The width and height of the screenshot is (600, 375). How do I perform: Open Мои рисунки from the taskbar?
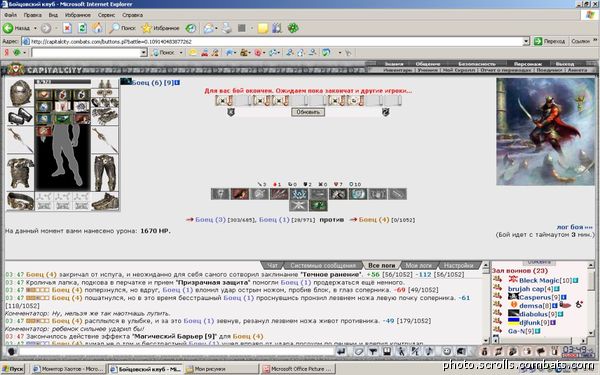pyautogui.click(x=221, y=369)
